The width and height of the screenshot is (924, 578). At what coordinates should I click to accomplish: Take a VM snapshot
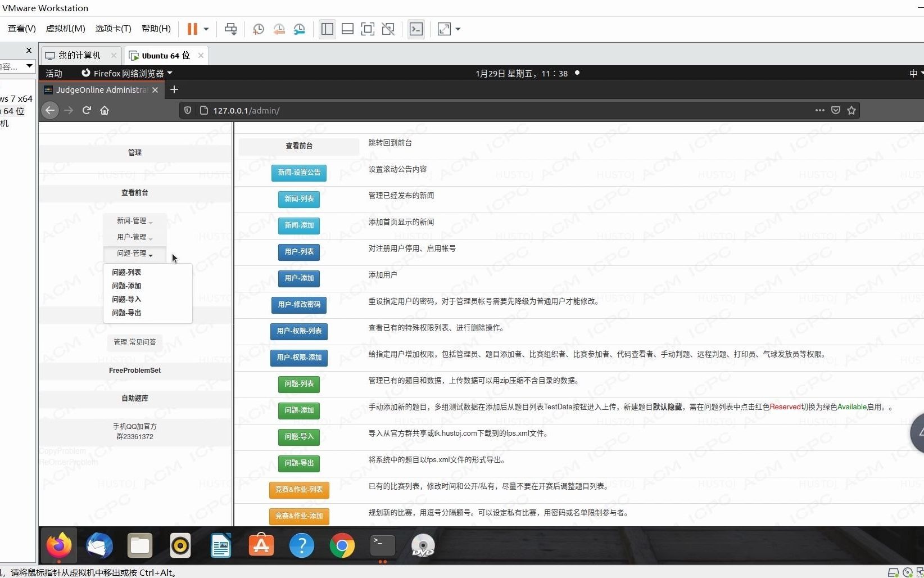click(258, 29)
